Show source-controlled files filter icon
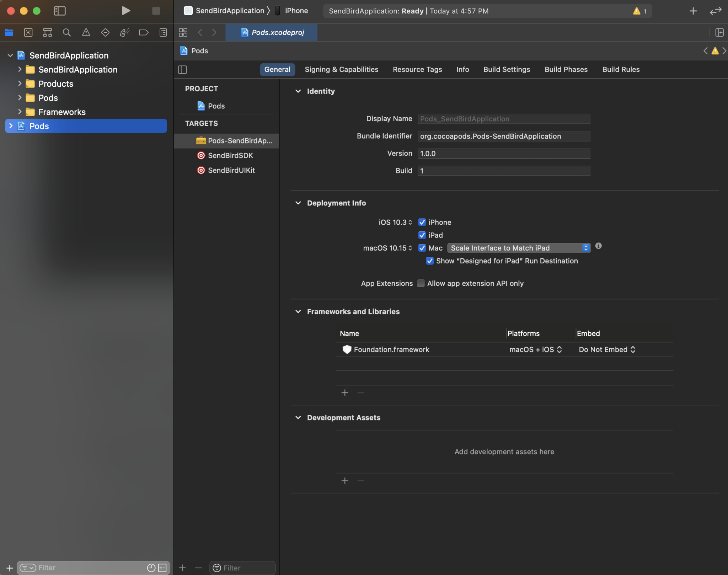The image size is (728, 575). tap(162, 568)
